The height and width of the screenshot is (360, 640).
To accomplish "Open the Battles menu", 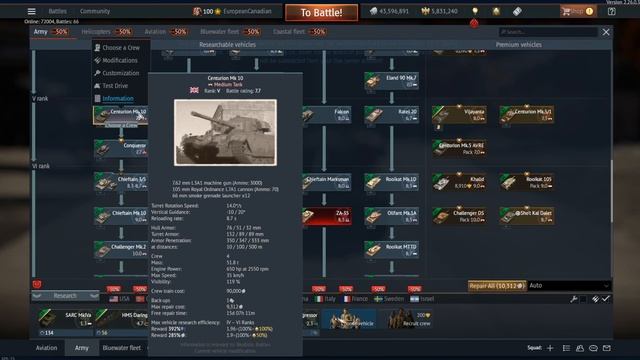I will pos(58,11).
